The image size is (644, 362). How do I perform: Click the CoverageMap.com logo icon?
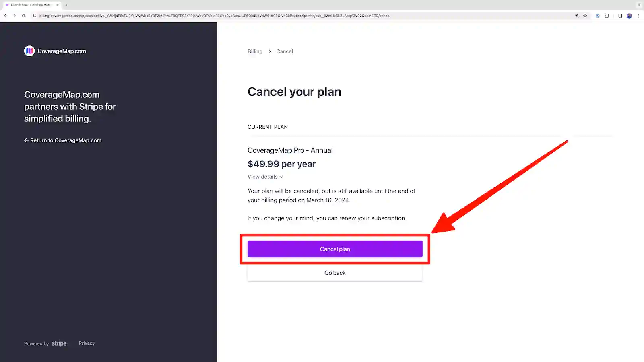pos(29,51)
